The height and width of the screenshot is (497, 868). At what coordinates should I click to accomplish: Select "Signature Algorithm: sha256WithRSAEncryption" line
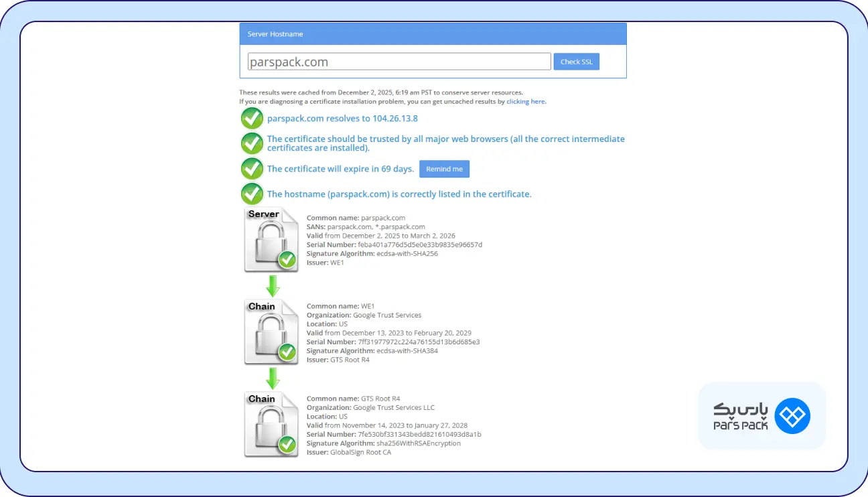[384, 443]
